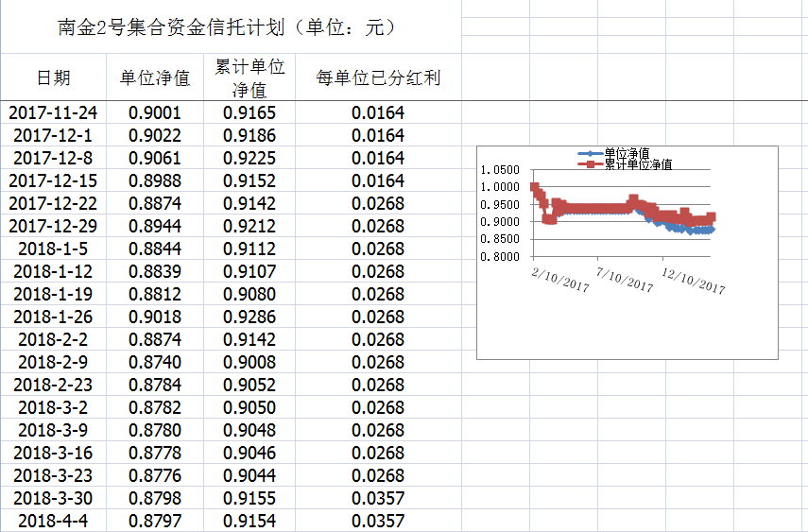The image size is (808, 532).
Task: Select the date cell 2018-4-4
Action: coord(54,521)
